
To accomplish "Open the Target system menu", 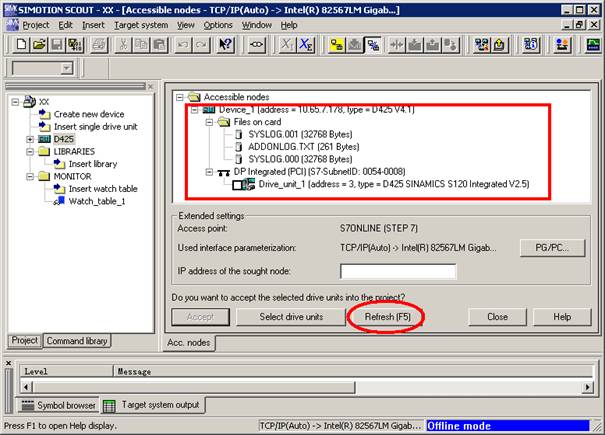I will [141, 24].
